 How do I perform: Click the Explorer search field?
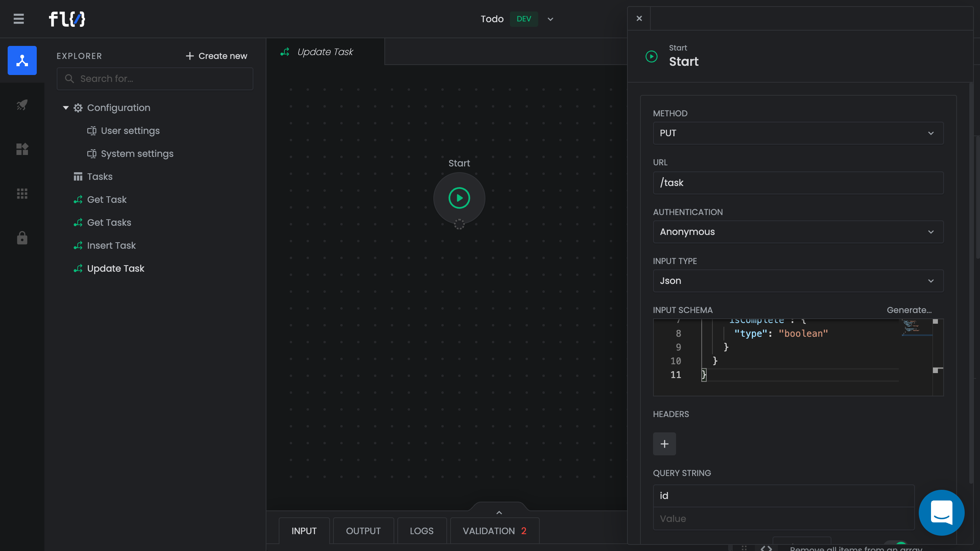(155, 79)
